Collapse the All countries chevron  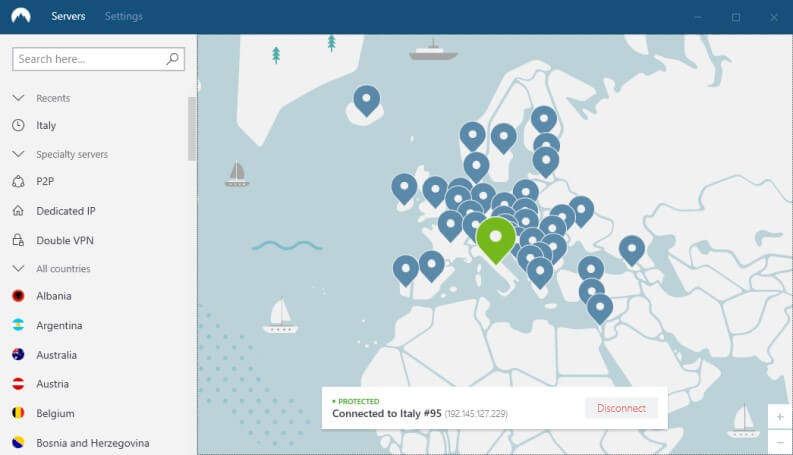pyautogui.click(x=18, y=268)
